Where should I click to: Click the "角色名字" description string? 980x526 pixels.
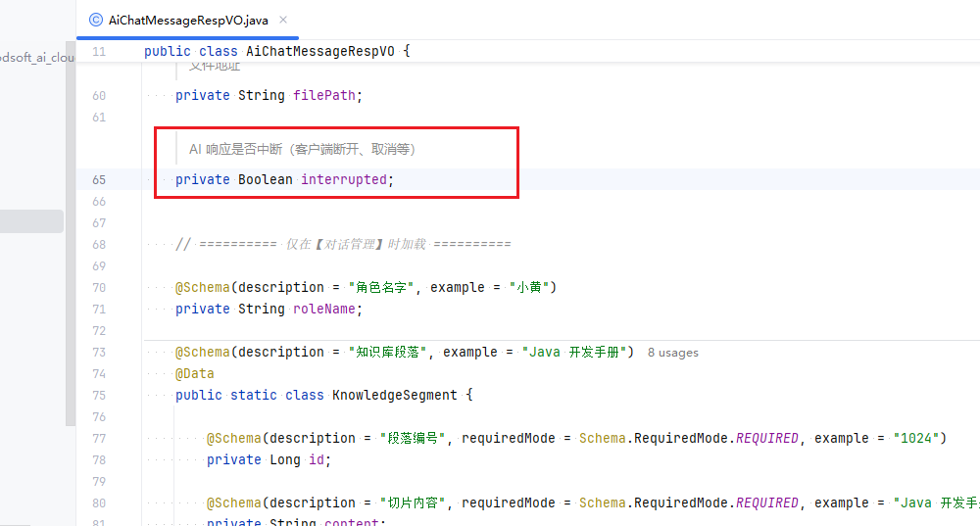381,287
